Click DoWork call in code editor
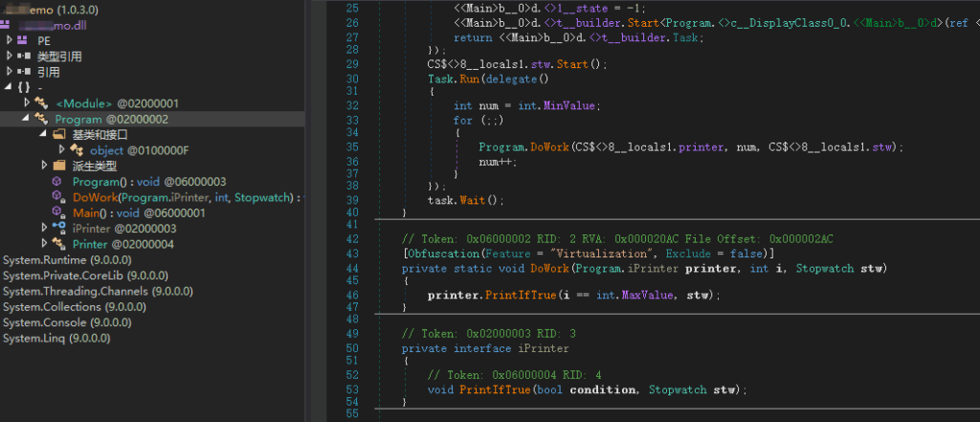Image resolution: width=980 pixels, height=422 pixels. 546,146
